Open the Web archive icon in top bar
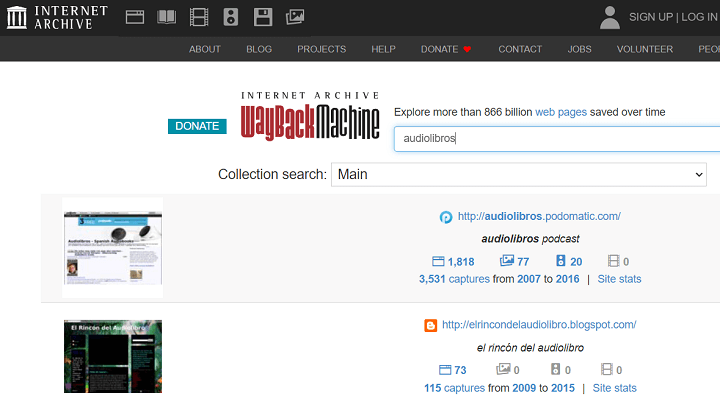 (135, 17)
